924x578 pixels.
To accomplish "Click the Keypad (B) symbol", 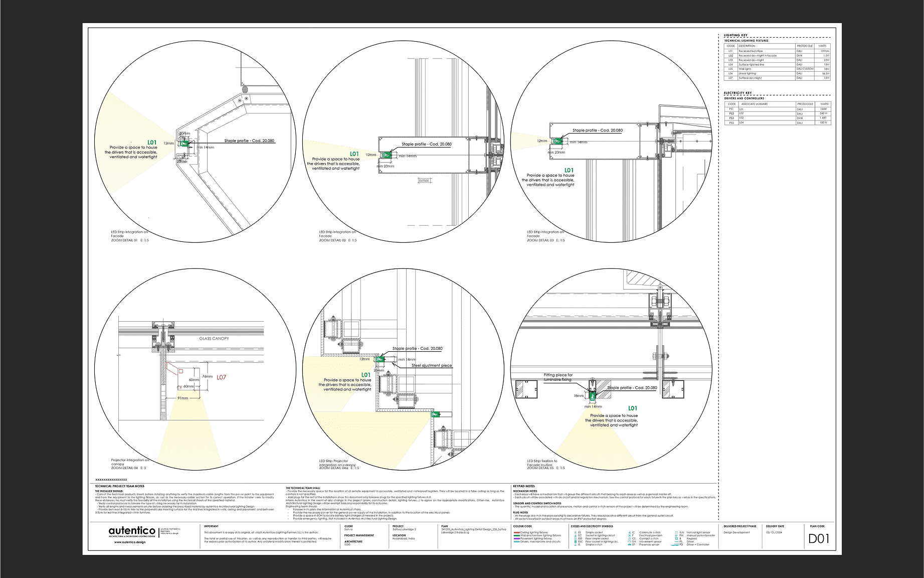I will 676,538.
